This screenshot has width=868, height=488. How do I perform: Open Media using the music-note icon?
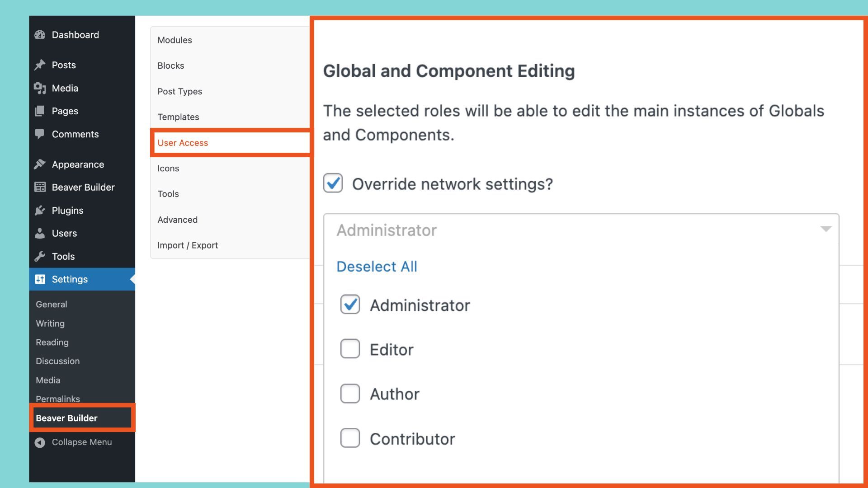[x=40, y=88]
